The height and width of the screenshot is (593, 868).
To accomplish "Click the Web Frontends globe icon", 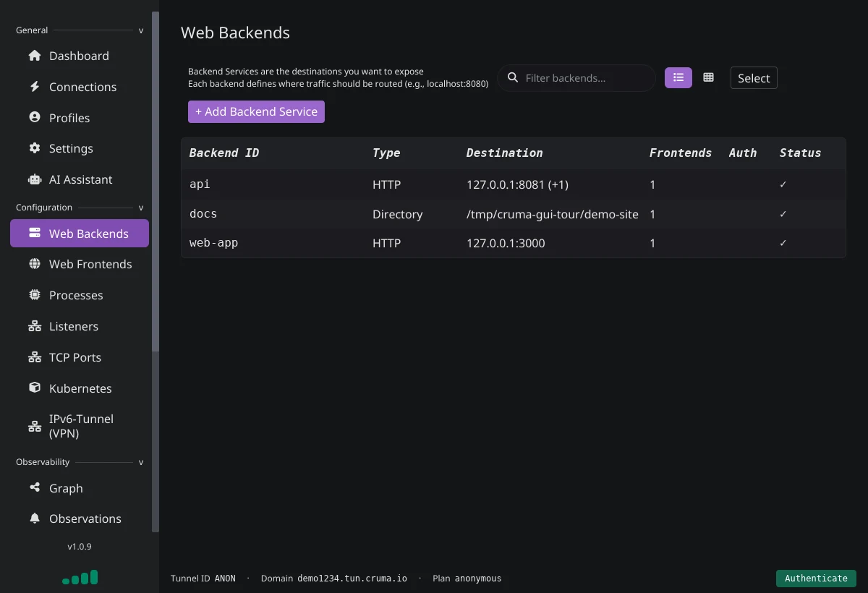I will tap(34, 264).
